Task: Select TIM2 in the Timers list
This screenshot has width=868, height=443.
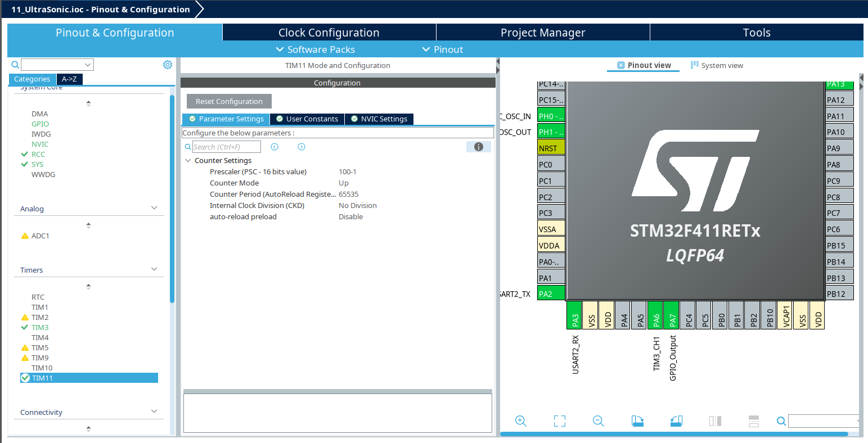Action: point(40,317)
